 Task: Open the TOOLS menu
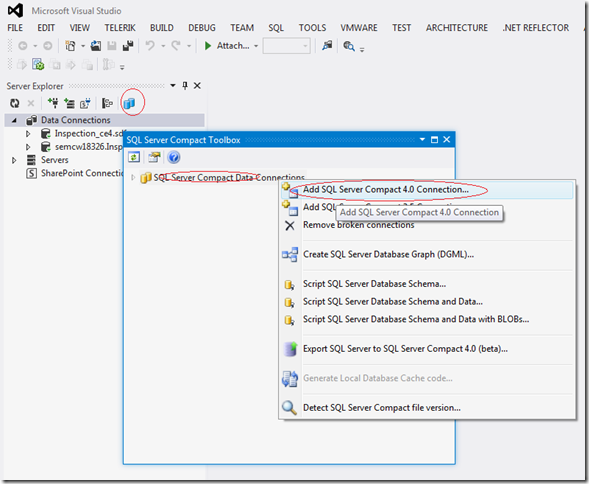point(312,28)
